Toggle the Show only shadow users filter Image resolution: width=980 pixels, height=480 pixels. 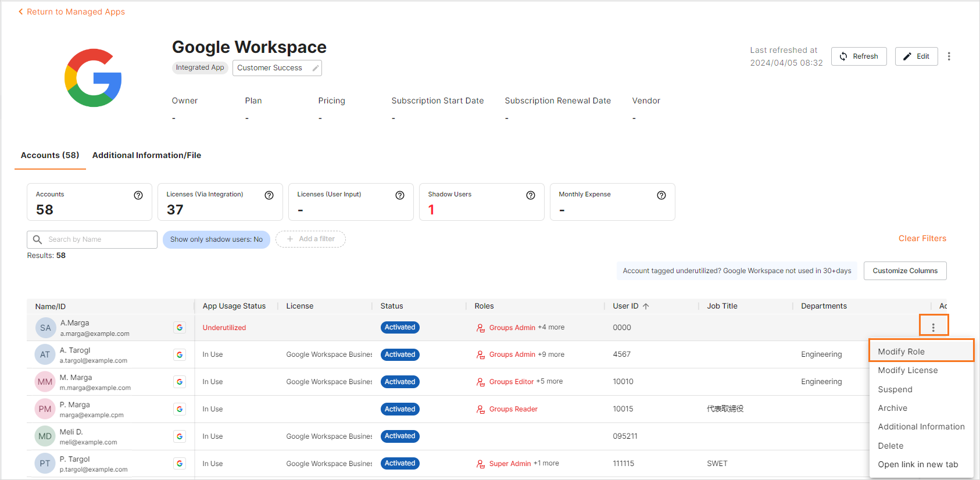216,239
